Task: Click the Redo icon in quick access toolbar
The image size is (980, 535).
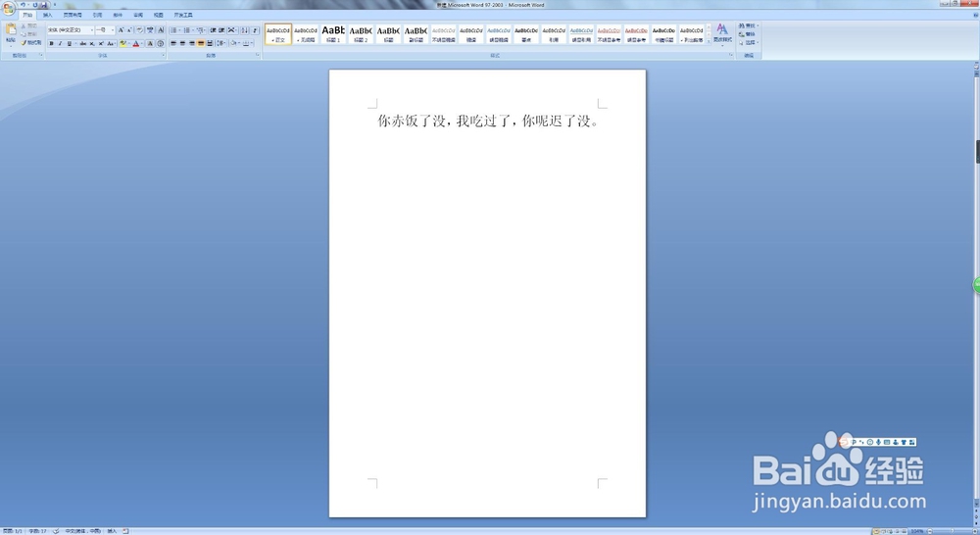Action: tap(35, 5)
